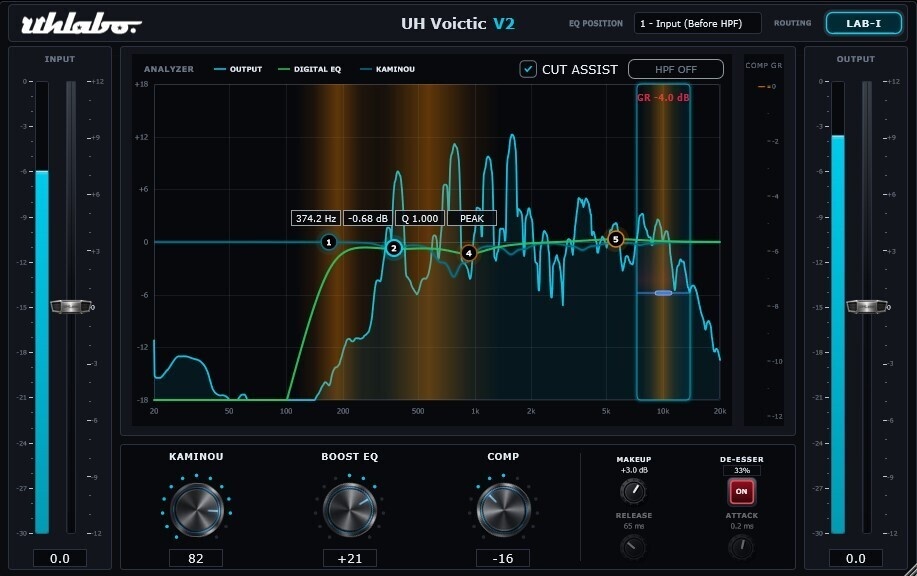Click the KAMINOU knob

pos(196,509)
